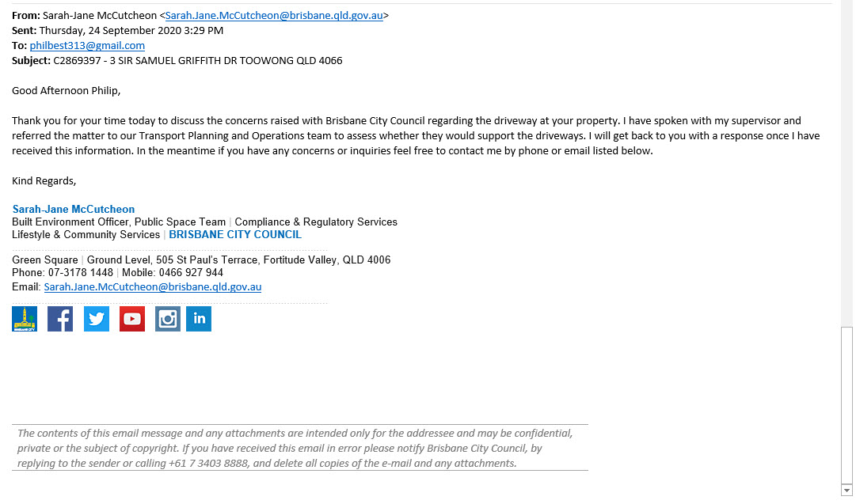Open the Brisbane City logo icon
856x504 pixels.
pos(25,319)
